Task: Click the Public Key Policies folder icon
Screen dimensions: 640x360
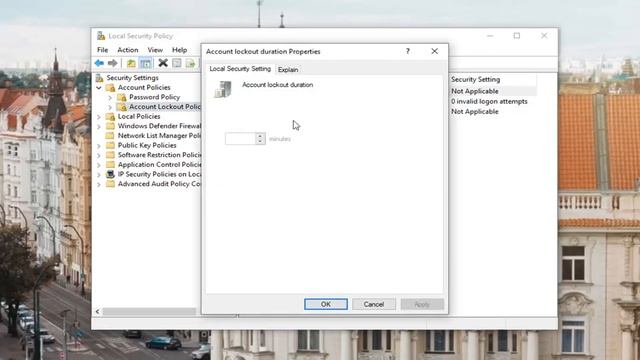Action: point(110,145)
